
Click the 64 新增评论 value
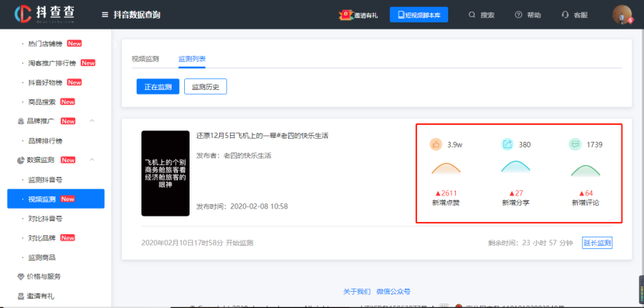[x=586, y=193]
